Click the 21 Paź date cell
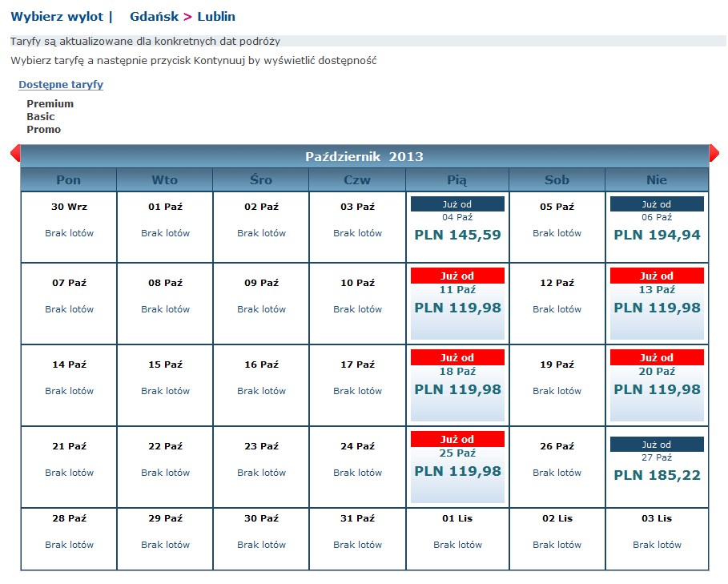The width and height of the screenshot is (728, 584). coord(69,467)
